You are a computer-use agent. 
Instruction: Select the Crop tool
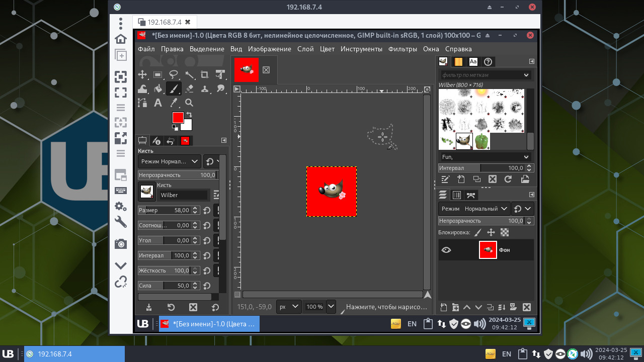(x=205, y=74)
